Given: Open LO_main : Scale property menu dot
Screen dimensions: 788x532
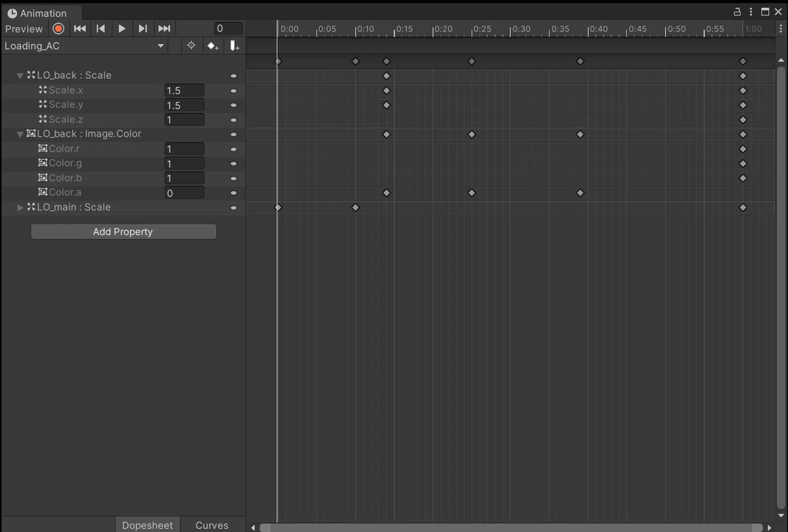Looking at the screenshot, I should tap(233, 208).
